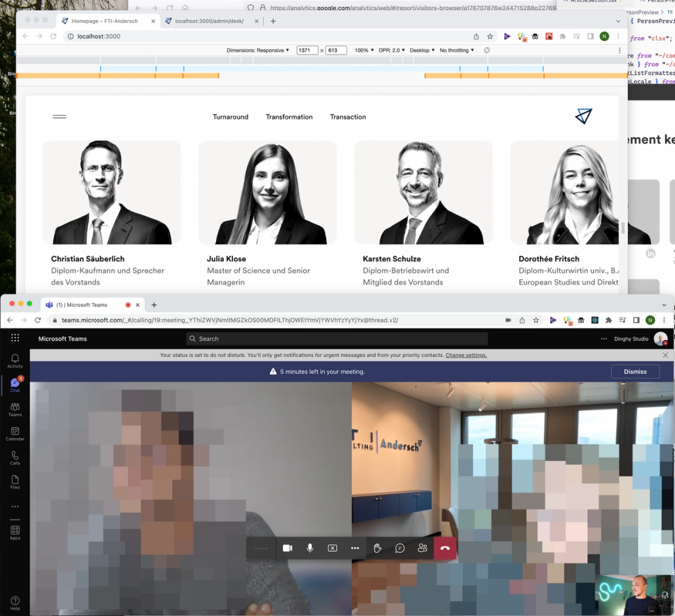675x616 pixels.
Task: Open the 100% zoom dropdown
Action: [x=364, y=51]
